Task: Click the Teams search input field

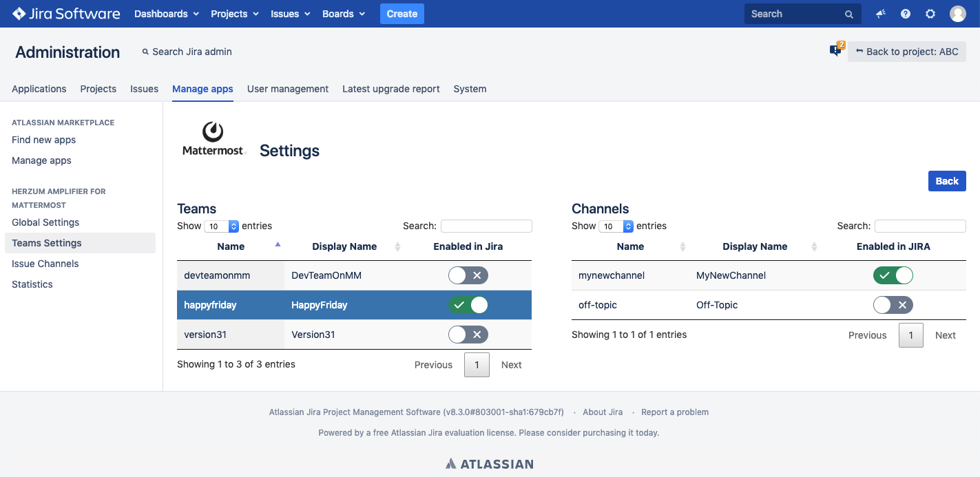Action: point(486,226)
